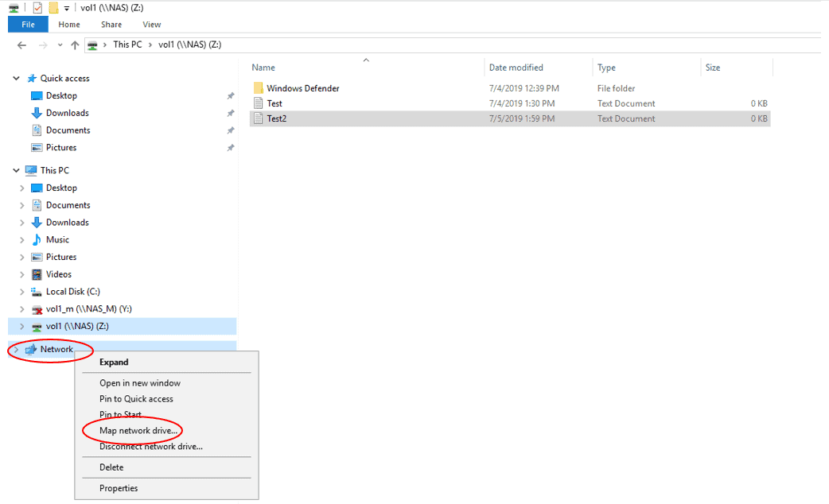Viewport: 829px width, 504px height.
Task: Switch to the View ribbon tab
Action: pos(151,25)
